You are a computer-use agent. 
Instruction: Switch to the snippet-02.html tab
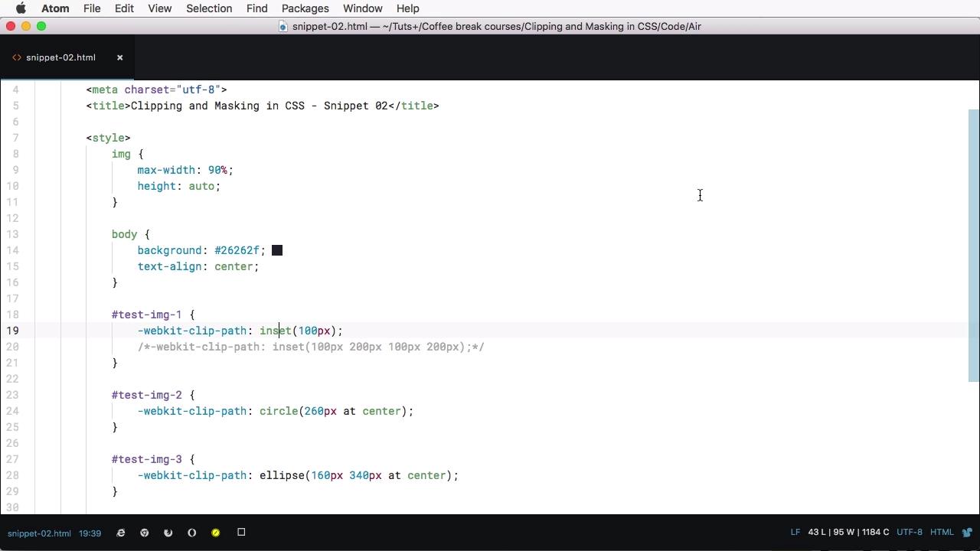click(67, 57)
